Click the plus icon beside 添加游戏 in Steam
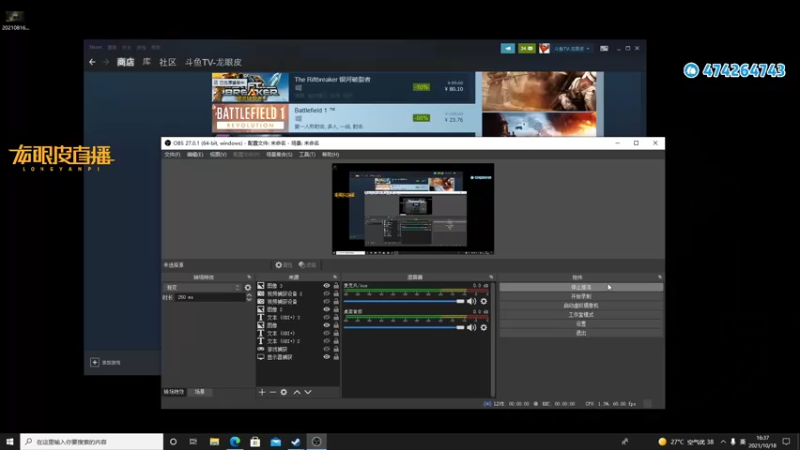The image size is (800, 450). (x=94, y=362)
